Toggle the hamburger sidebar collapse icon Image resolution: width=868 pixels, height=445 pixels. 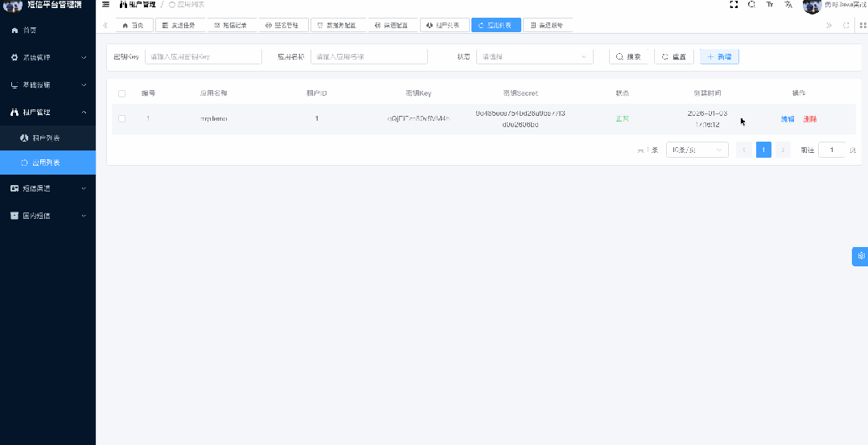click(x=105, y=5)
